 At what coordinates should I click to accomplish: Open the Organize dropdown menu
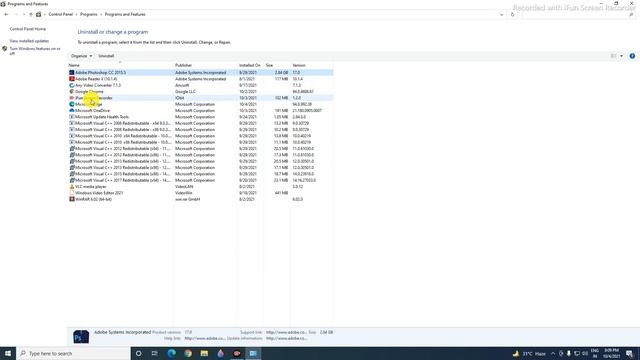pos(81,56)
